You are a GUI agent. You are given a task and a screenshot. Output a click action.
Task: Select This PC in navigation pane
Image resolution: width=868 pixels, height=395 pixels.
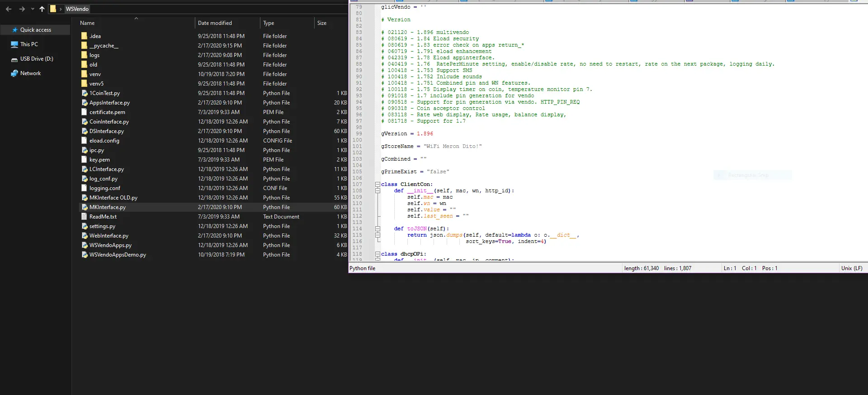(29, 44)
